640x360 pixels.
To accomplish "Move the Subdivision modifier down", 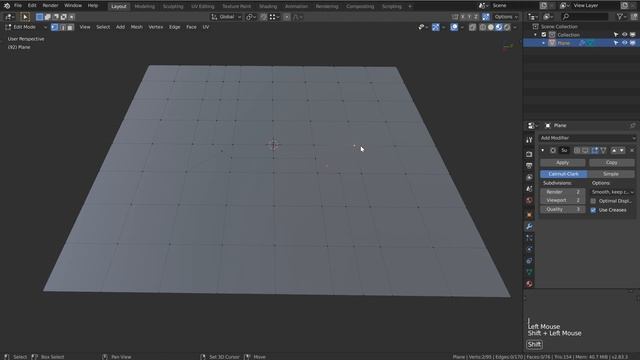I will coord(622,150).
